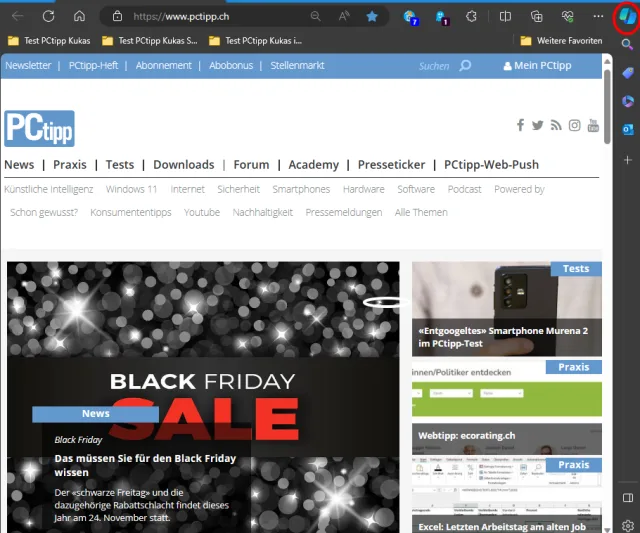Open PCtipp Twitter icon
The width and height of the screenshot is (640, 533).
point(538,125)
